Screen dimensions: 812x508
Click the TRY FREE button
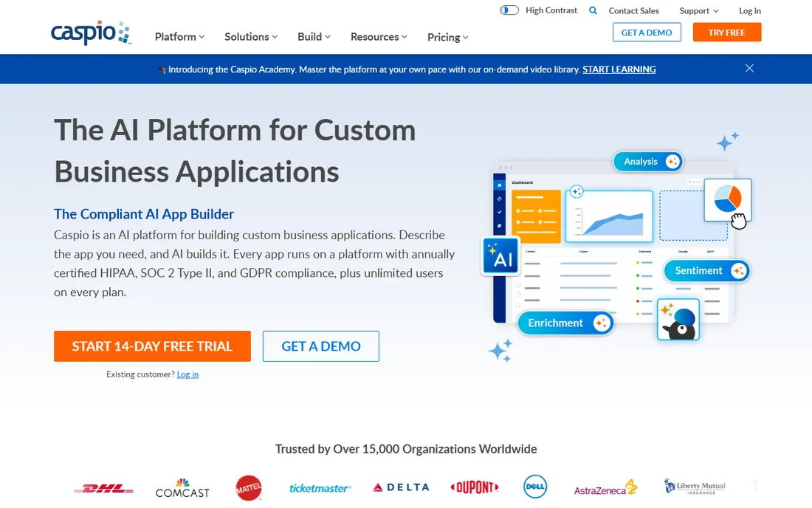(727, 32)
